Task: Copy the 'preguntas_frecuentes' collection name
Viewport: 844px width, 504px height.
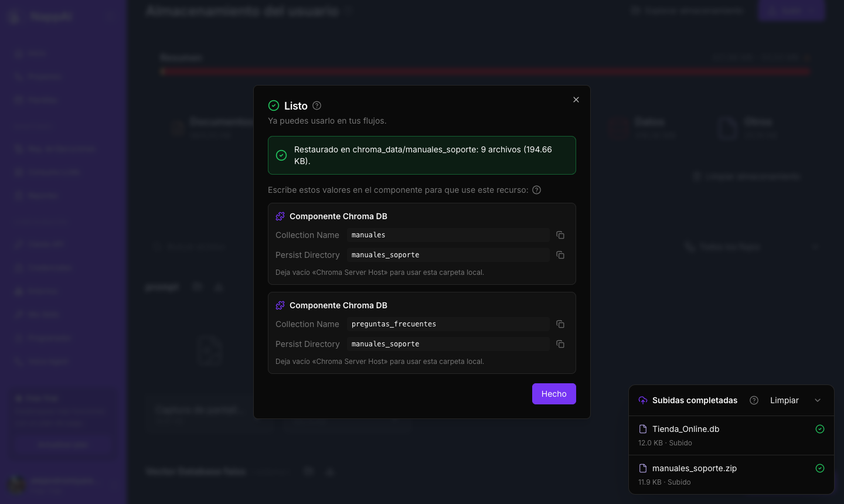Action: (560, 324)
